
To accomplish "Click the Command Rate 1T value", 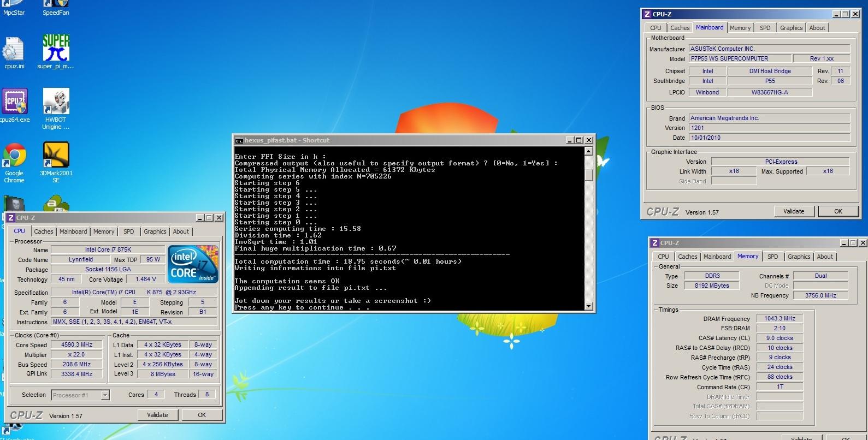I will 780,387.
